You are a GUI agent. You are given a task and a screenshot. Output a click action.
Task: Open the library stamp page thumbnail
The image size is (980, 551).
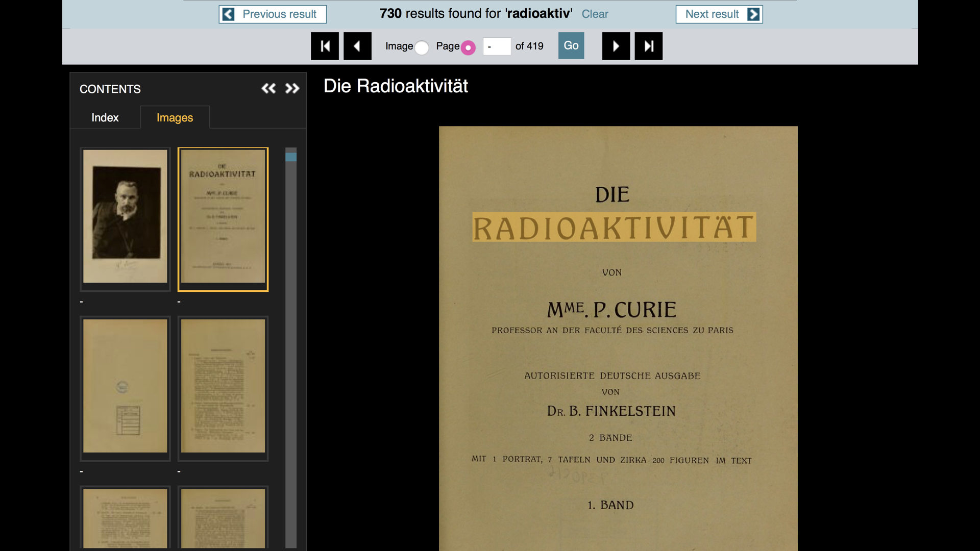[x=125, y=386]
